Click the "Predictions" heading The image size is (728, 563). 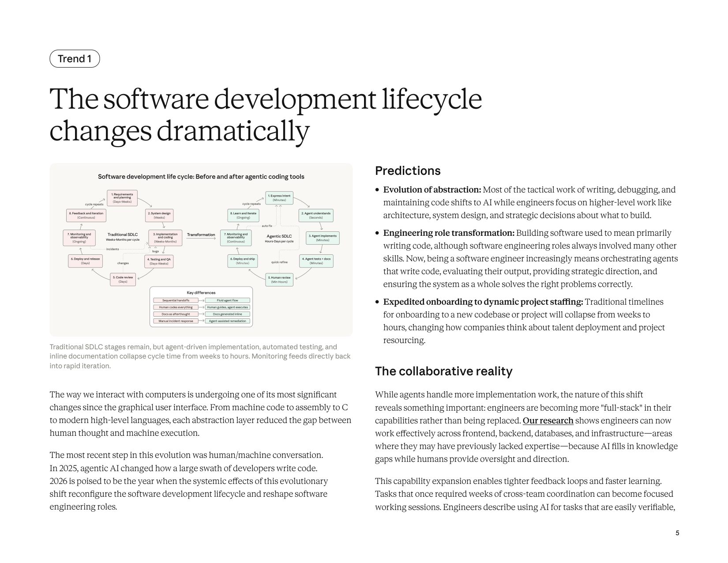point(408,170)
